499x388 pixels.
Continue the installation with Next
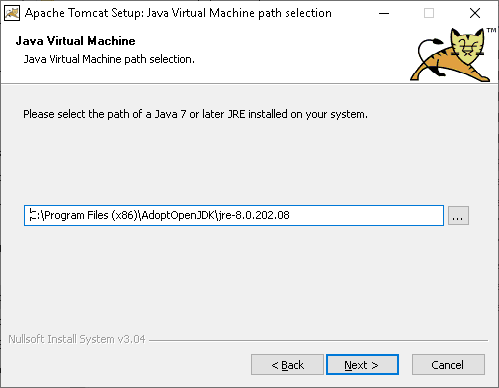coord(362,365)
